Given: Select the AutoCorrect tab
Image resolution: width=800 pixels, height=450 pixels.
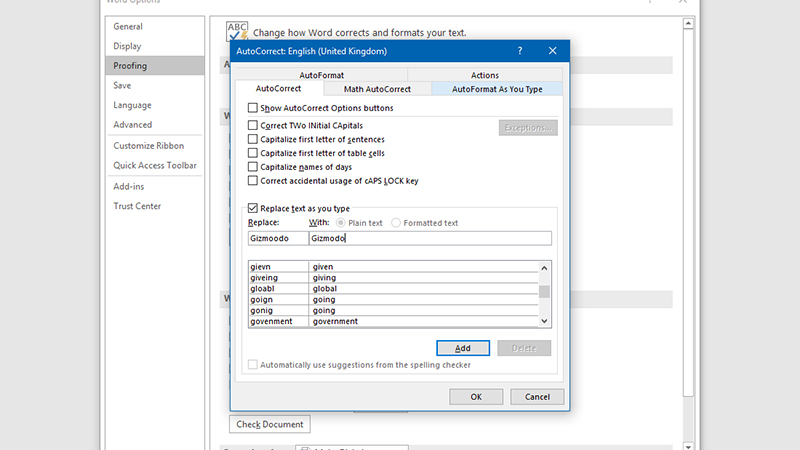Looking at the screenshot, I should pyautogui.click(x=279, y=88).
